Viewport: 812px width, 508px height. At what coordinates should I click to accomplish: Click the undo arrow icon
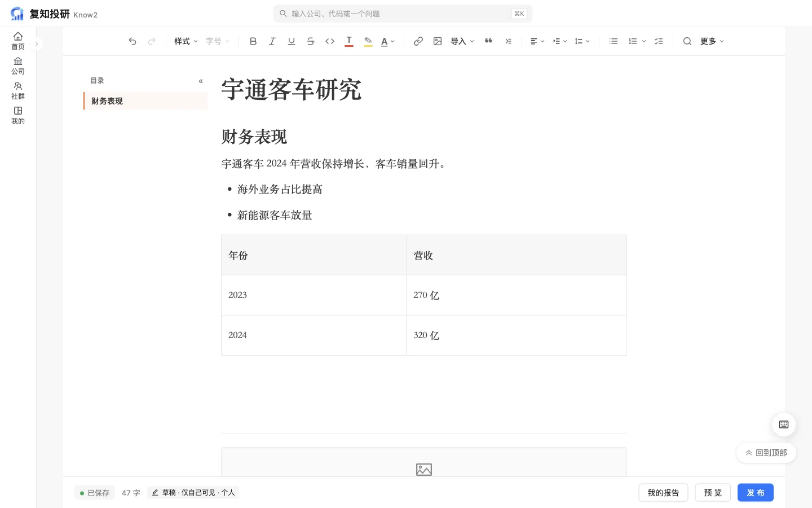click(133, 41)
